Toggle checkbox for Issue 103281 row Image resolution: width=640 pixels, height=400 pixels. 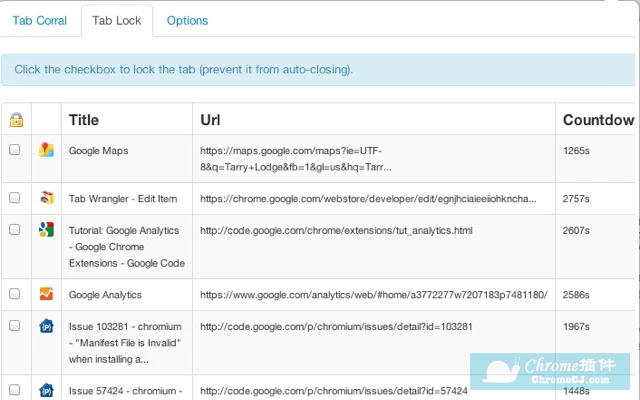[x=15, y=326]
